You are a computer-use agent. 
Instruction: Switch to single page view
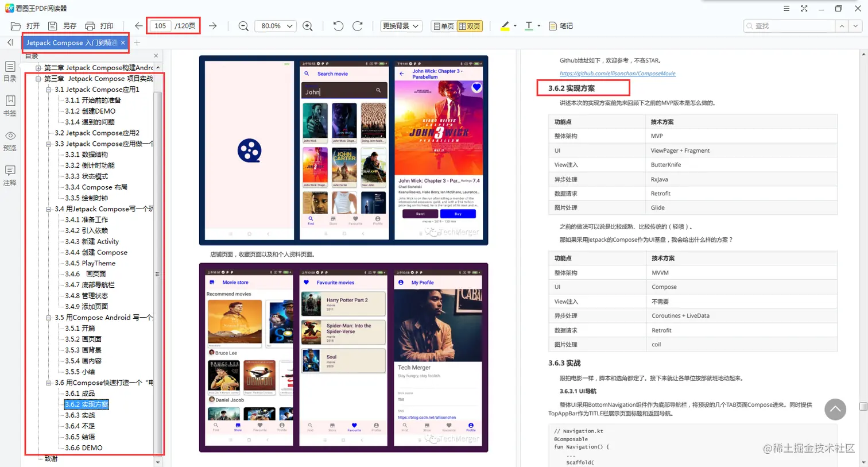click(x=443, y=26)
